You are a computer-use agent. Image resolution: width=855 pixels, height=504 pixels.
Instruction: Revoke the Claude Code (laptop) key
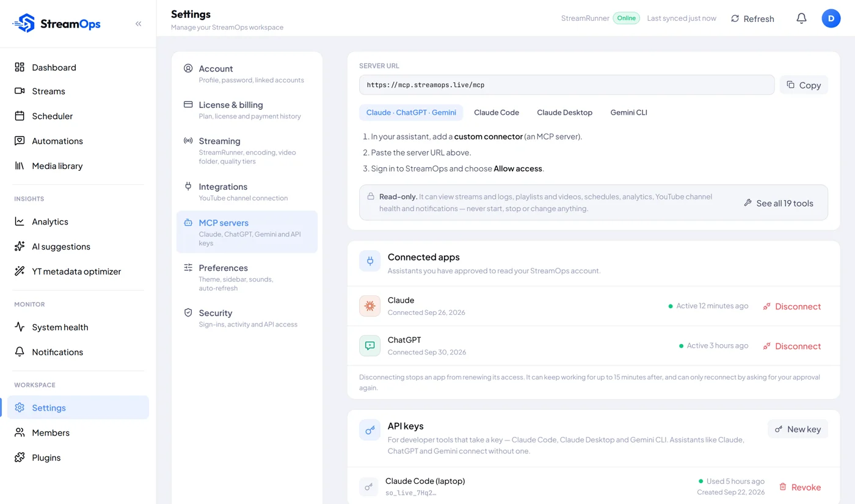pyautogui.click(x=800, y=487)
